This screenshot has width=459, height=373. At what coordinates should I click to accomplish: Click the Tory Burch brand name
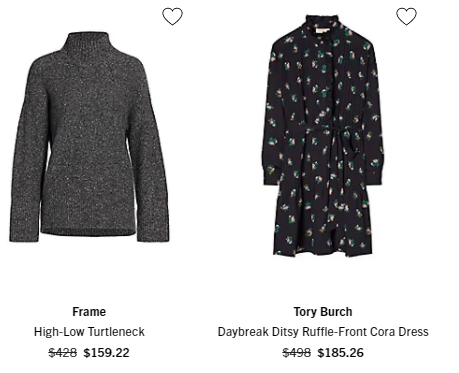[323, 312]
